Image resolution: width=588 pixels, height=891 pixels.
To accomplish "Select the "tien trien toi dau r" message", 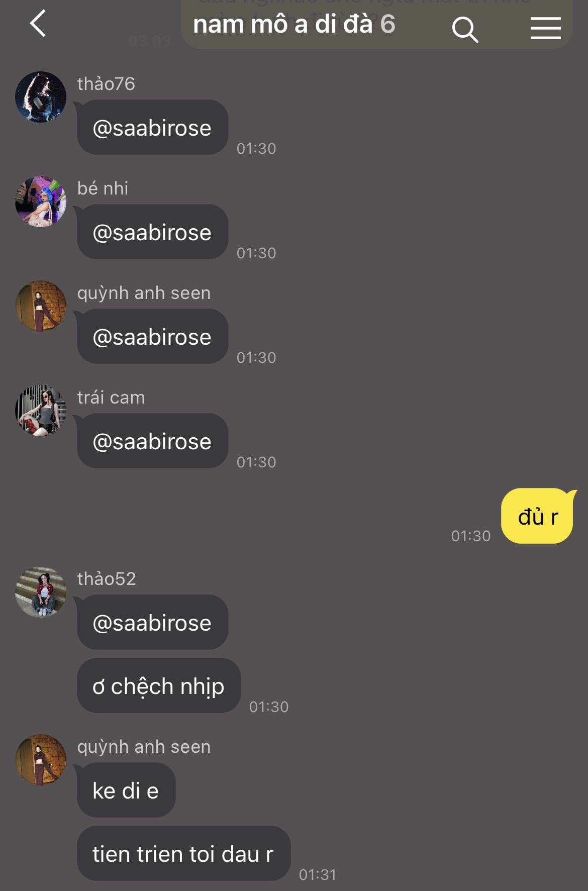I will (x=183, y=854).
